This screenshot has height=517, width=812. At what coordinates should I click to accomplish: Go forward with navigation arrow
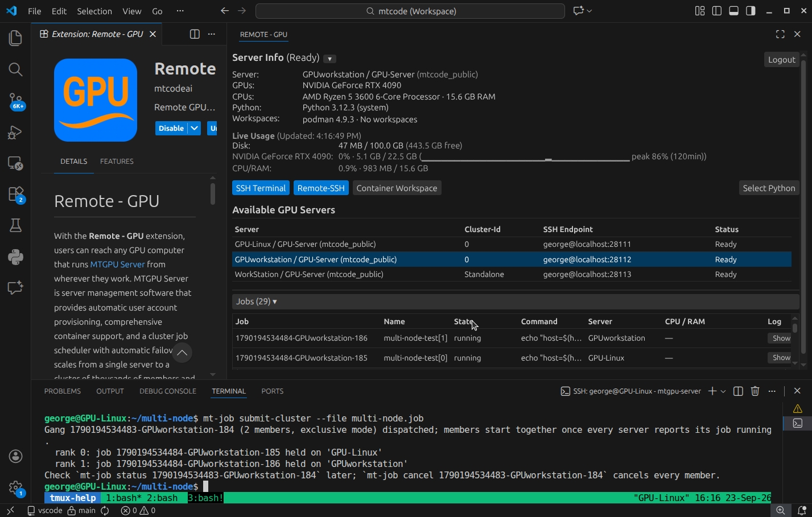tap(242, 11)
